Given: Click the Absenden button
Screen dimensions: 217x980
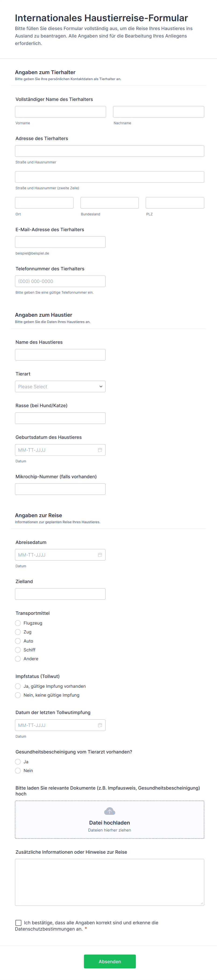Looking at the screenshot, I should pos(110,961).
